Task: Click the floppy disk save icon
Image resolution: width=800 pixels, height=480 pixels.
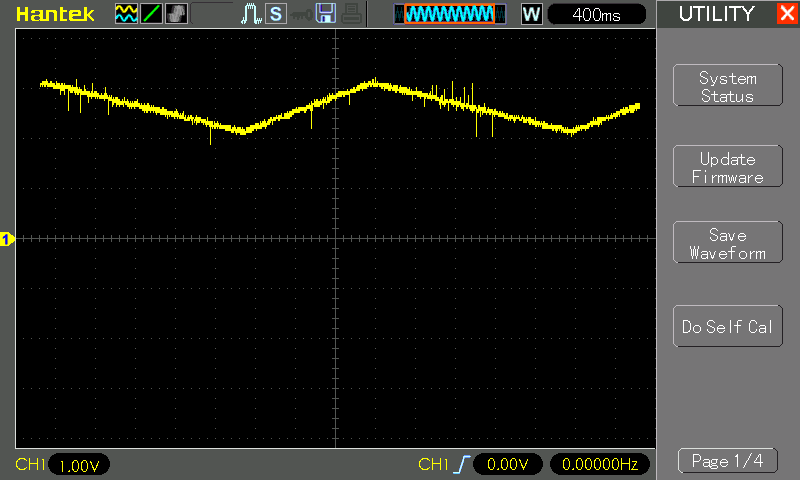Action: click(325, 14)
